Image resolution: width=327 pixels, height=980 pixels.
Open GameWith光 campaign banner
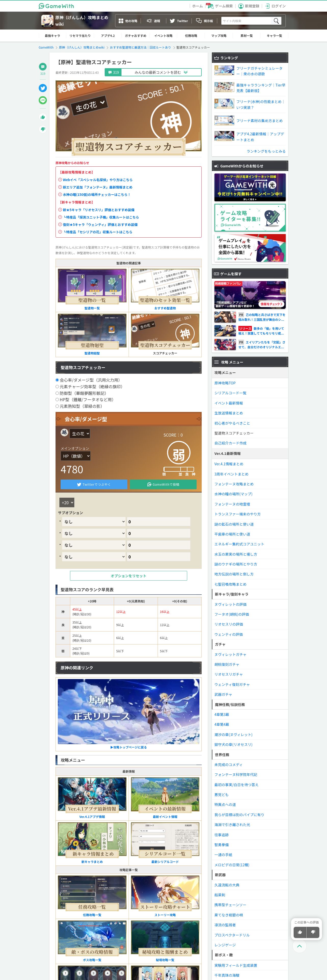[250, 187]
